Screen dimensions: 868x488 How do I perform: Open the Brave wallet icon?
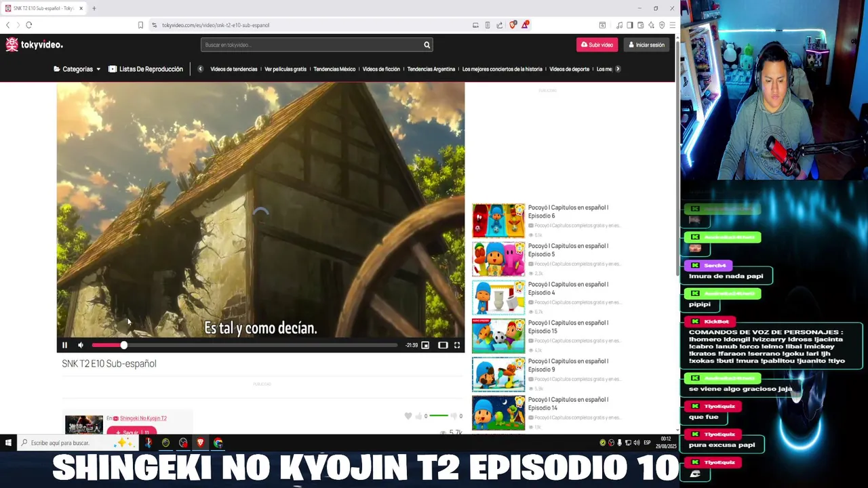[641, 25]
